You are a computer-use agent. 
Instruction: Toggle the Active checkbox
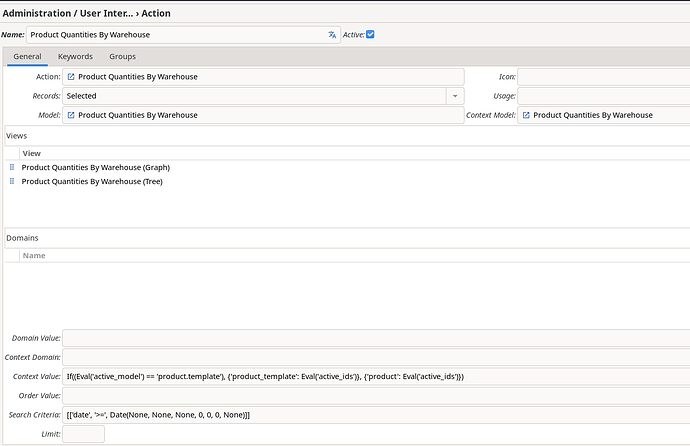[x=370, y=35]
